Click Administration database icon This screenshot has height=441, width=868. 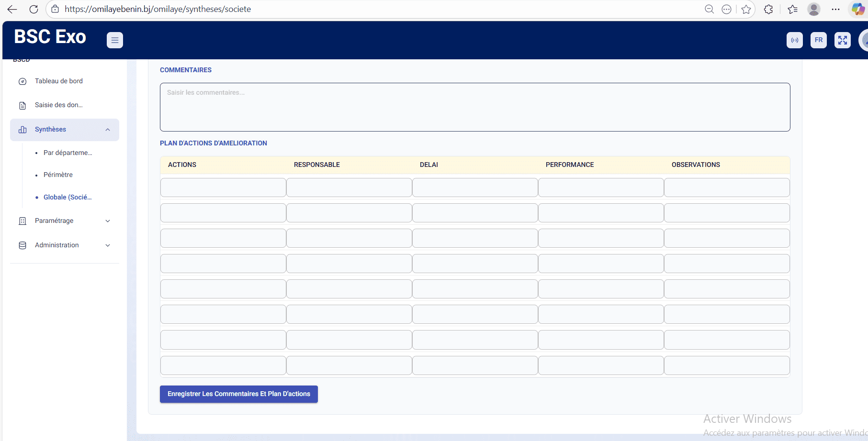[23, 245]
